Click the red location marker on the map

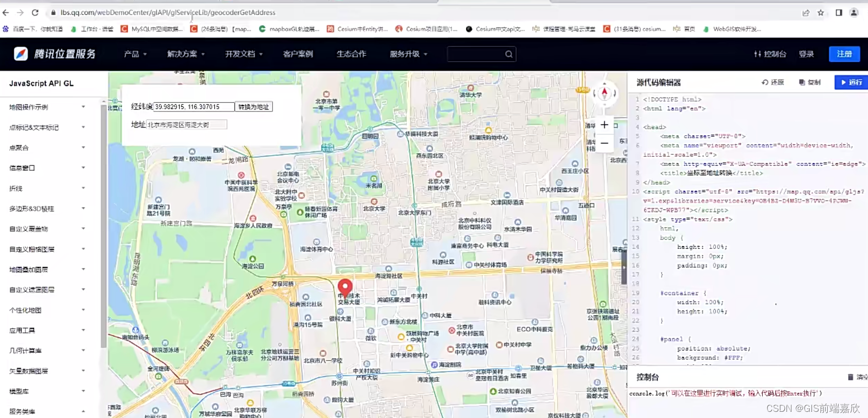(345, 287)
